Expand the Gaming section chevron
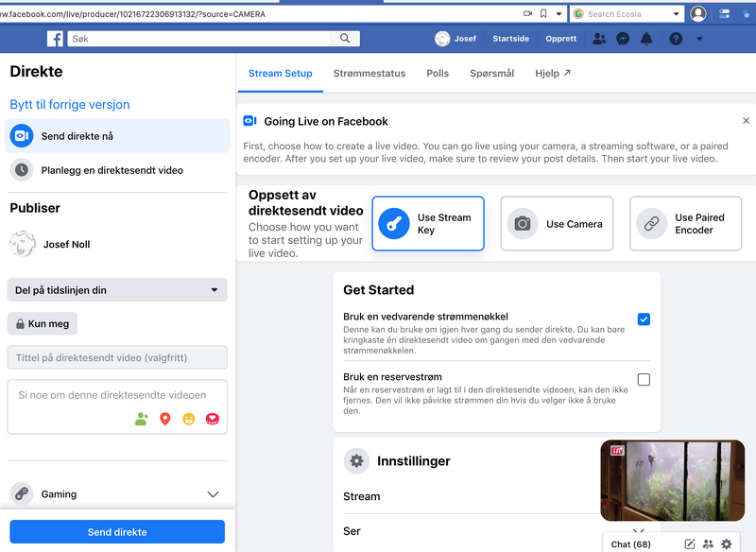This screenshot has height=552, width=756. tap(214, 494)
